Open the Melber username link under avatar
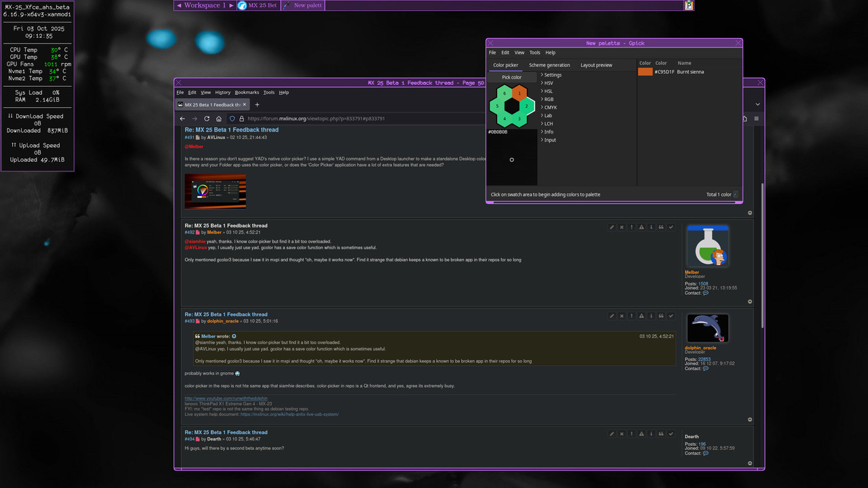The width and height of the screenshot is (868, 488). point(692,272)
